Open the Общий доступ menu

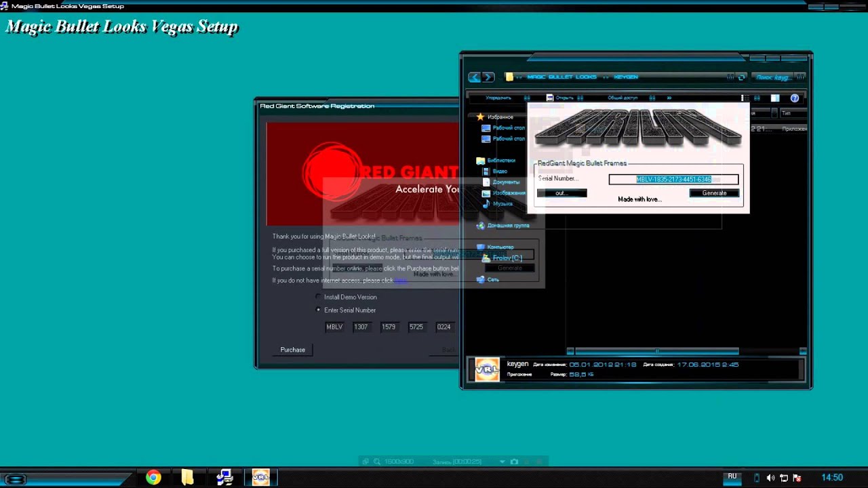coord(623,98)
